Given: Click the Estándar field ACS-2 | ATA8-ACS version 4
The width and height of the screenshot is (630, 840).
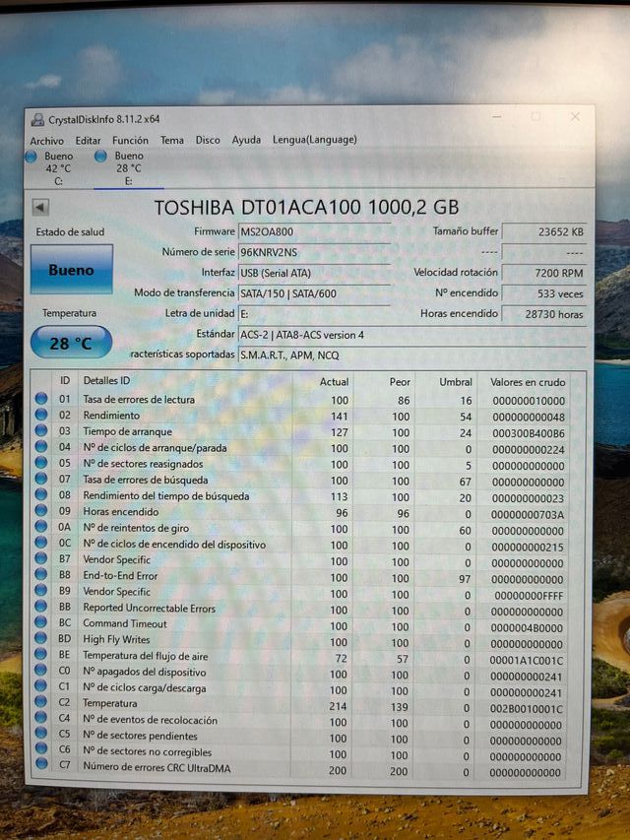Looking at the screenshot, I should [412, 335].
